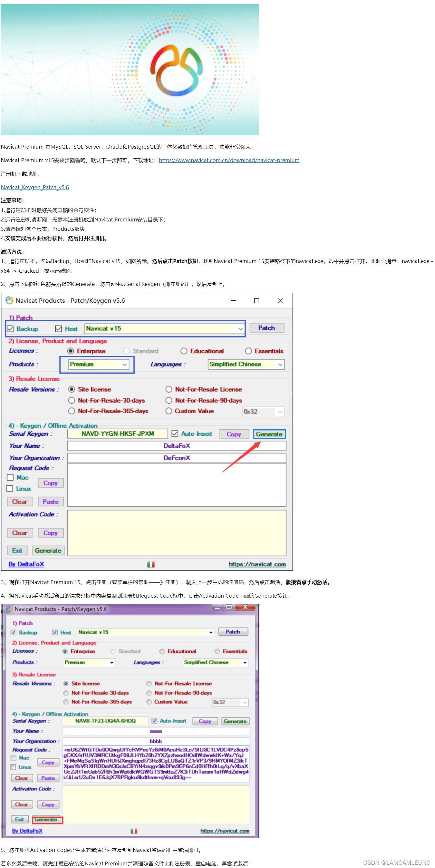The width and height of the screenshot is (435, 868).
Task: Choose Not-For-Resale-90-days in first keygen screenshot
Action: (169, 401)
